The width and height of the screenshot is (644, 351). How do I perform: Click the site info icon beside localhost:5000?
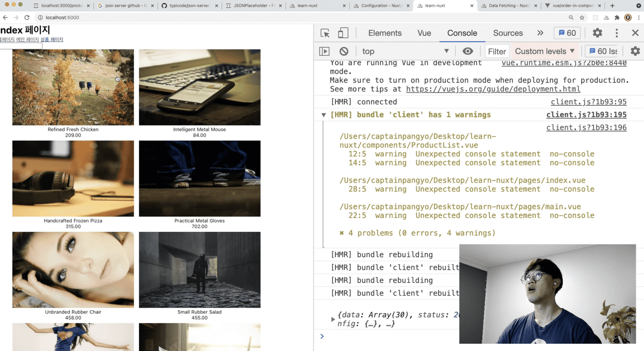40,17
